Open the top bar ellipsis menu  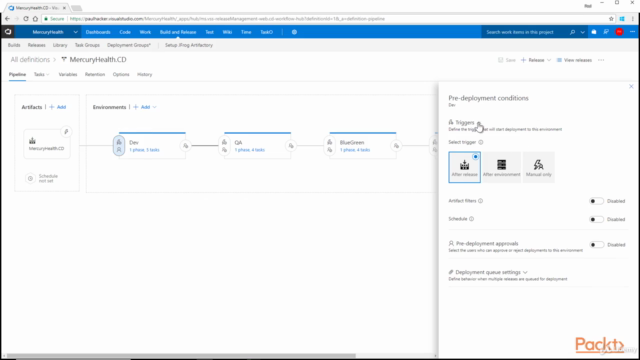[632, 32]
